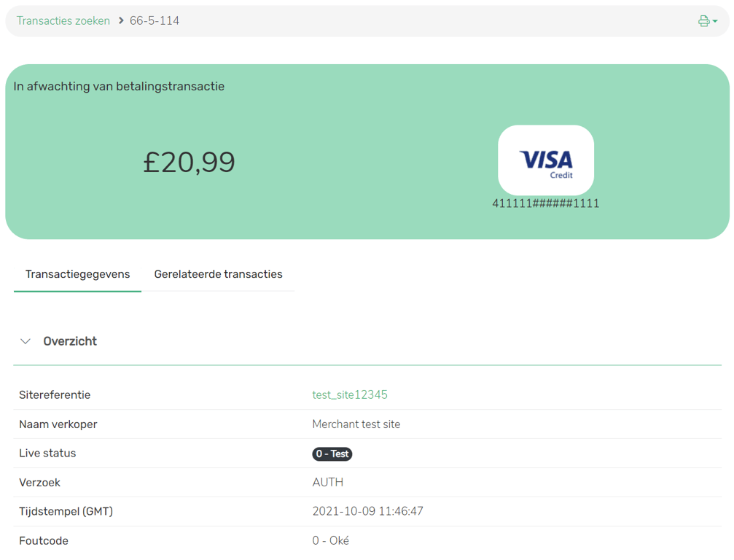Click the In afwachting van betalingstransactie status
The width and height of the screenshot is (734, 560).
click(x=119, y=86)
